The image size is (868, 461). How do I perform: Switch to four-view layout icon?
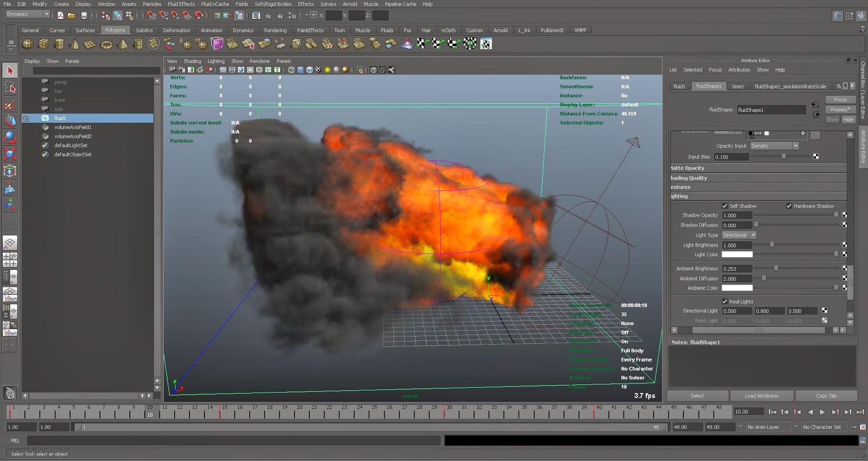[x=10, y=260]
